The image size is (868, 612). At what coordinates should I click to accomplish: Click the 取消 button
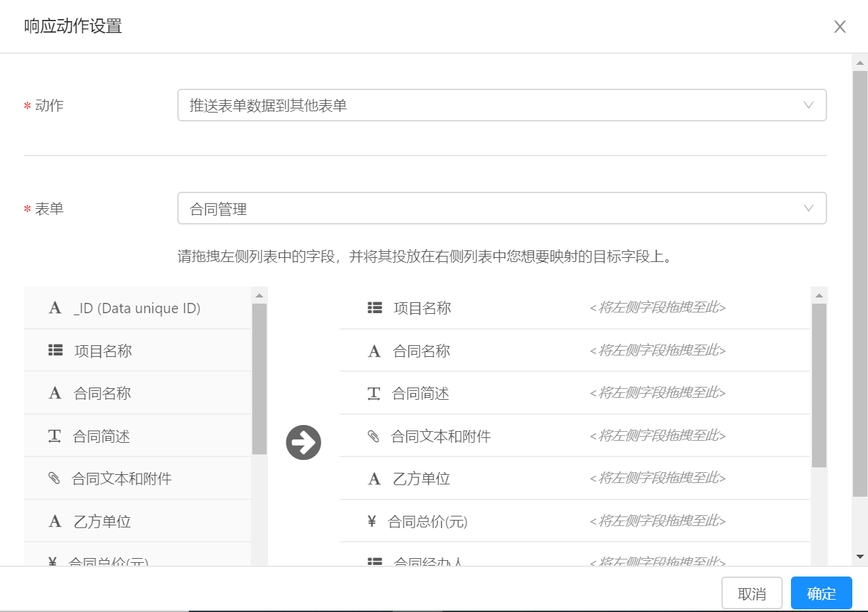(751, 594)
